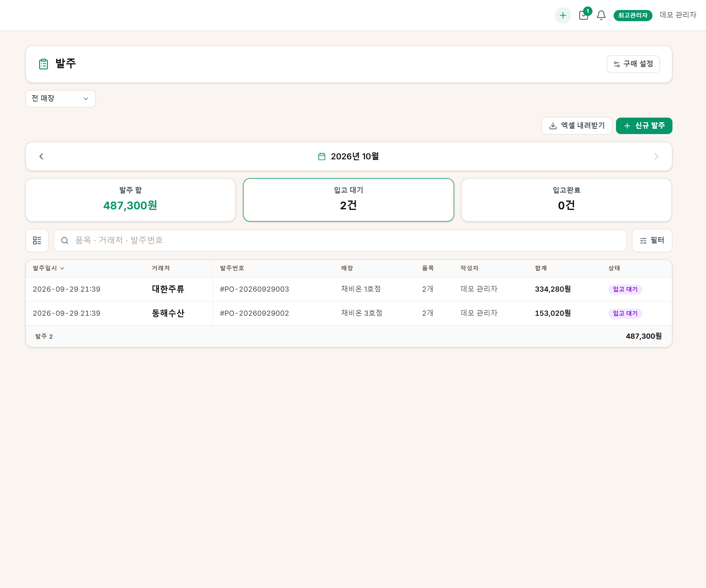Click the 153,020원 total cell
This screenshot has width=706, height=588.
[553, 313]
